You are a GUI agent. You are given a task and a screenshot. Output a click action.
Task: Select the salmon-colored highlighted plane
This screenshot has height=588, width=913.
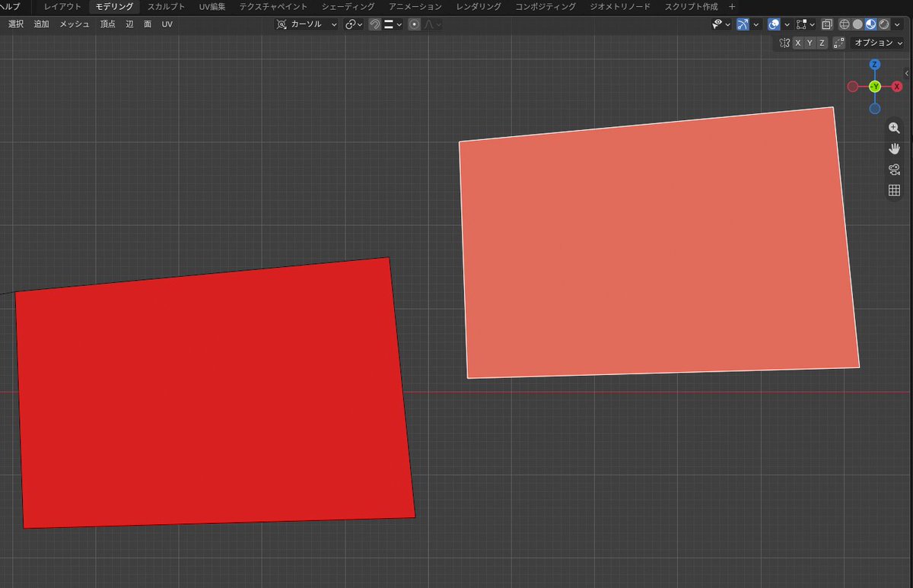658,243
